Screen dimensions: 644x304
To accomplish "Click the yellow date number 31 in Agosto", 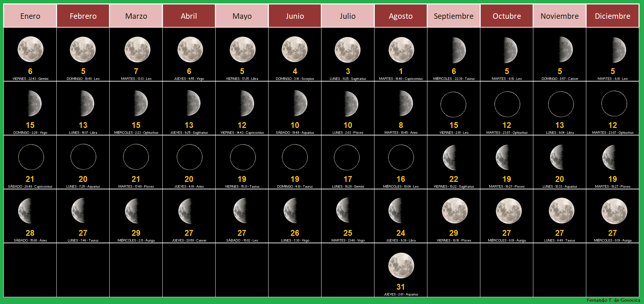I will point(401,287).
